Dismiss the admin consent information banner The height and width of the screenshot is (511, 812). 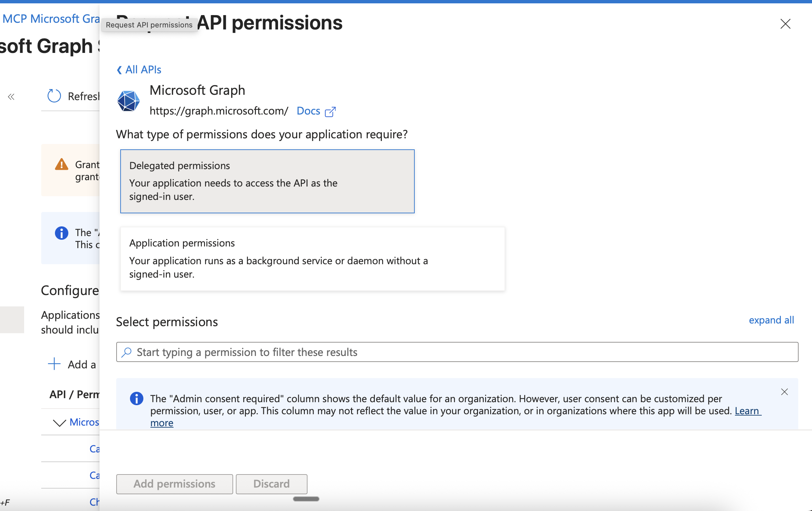(x=785, y=392)
